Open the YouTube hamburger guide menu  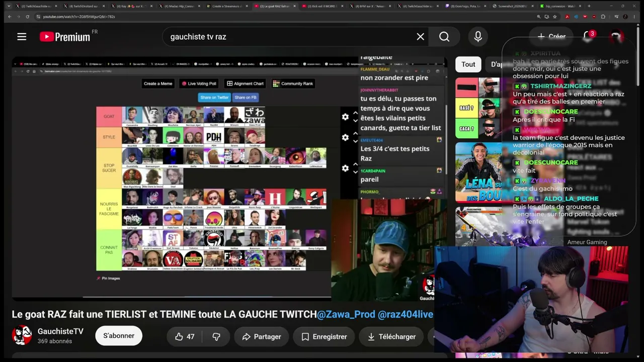click(22, 36)
